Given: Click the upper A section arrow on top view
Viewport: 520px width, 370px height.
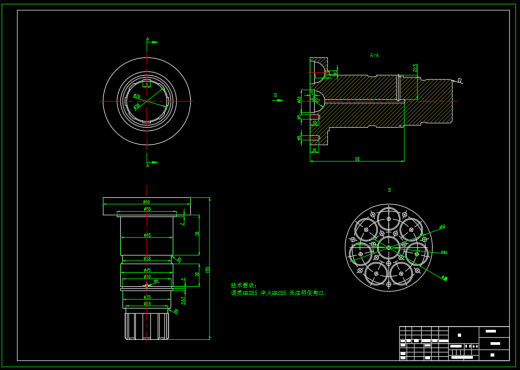Looking at the screenshot, I should (x=152, y=41).
